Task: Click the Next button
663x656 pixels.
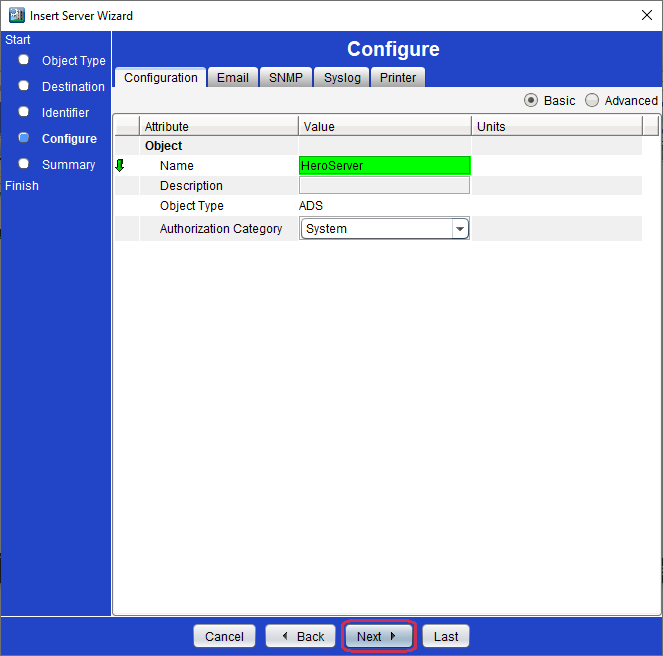Action: click(x=378, y=636)
